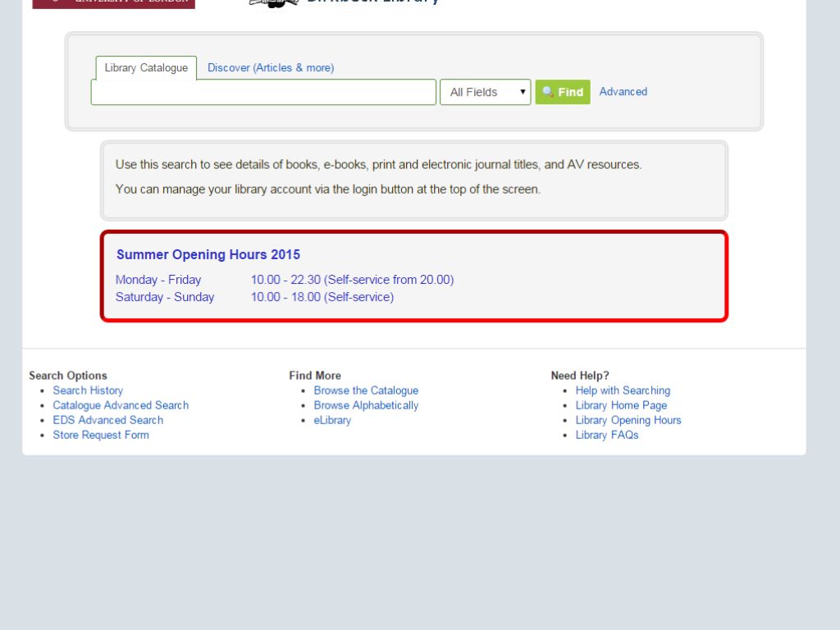The image size is (840, 630).
Task: Open EDS Advanced Search link
Action: click(x=107, y=420)
